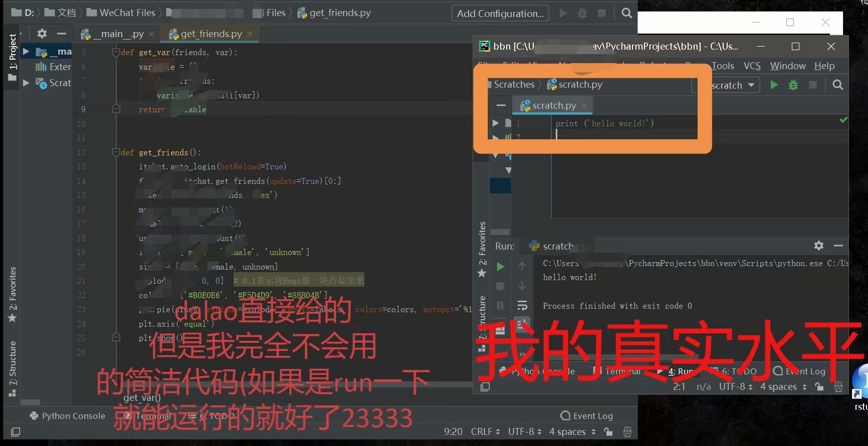Image resolution: width=868 pixels, height=446 pixels.
Task: Open 2: Favorites side tab, left window
Action: coord(13,295)
